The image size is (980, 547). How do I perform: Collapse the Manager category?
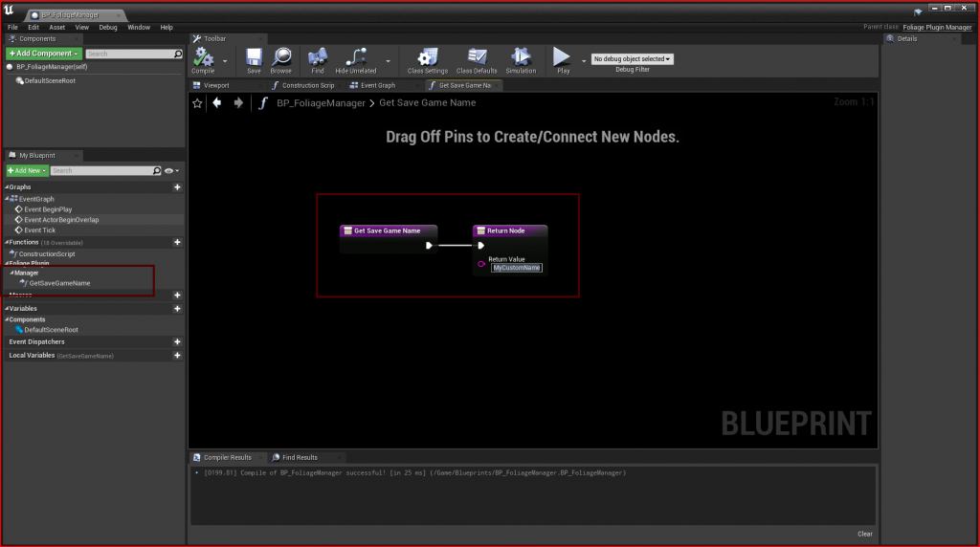click(11, 273)
